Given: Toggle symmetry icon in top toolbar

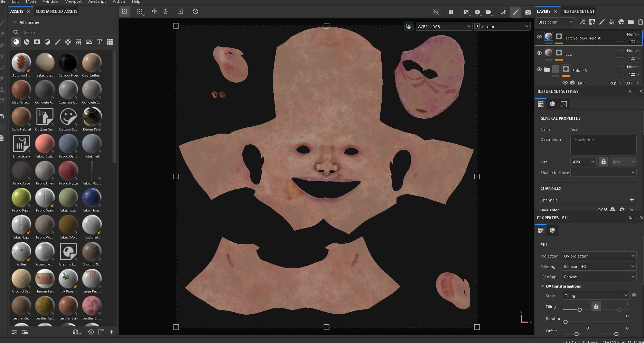Looking at the screenshot, I should (x=155, y=11).
